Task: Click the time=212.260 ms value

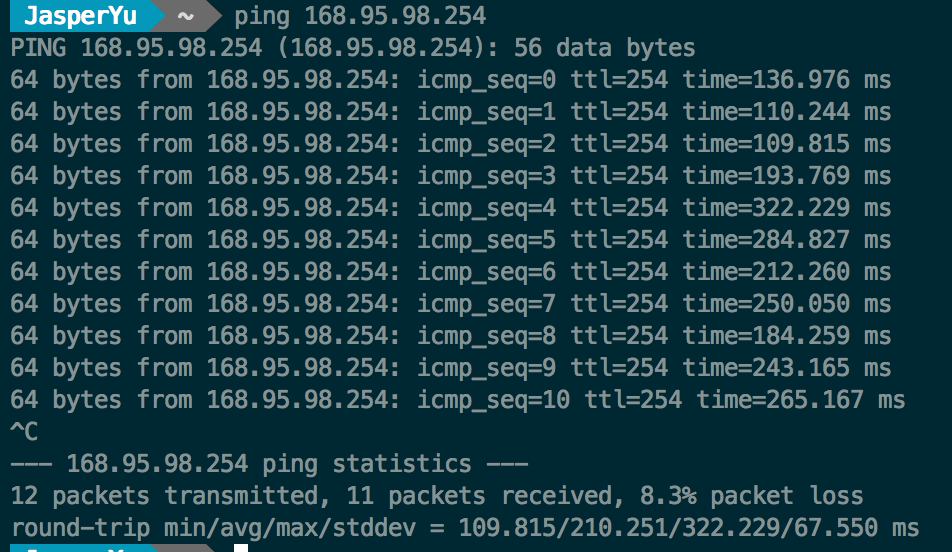Action: (x=786, y=272)
